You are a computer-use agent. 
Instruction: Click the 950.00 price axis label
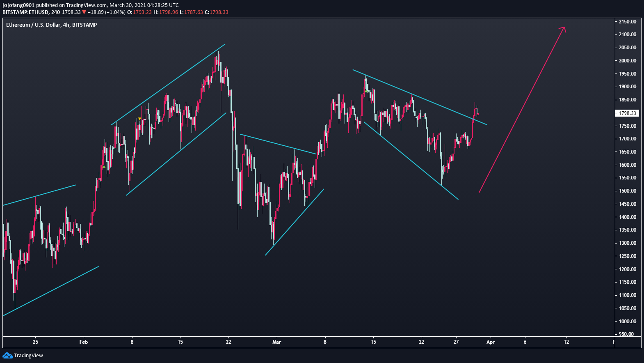[627, 334]
